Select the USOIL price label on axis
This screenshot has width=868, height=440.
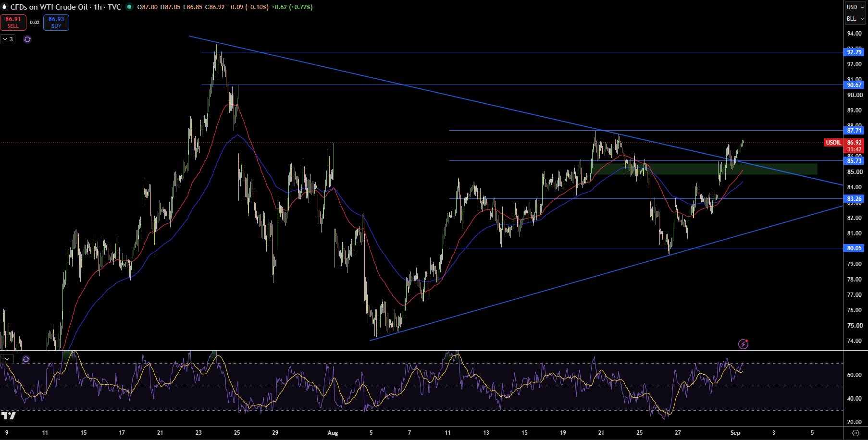click(x=833, y=143)
